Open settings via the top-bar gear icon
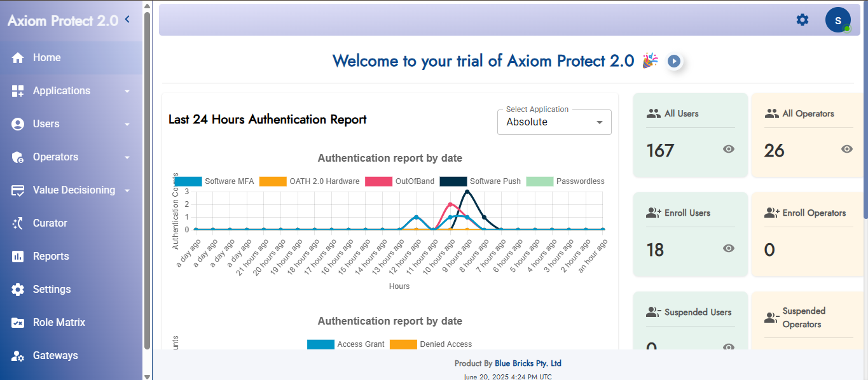The width and height of the screenshot is (868, 380). [x=803, y=20]
